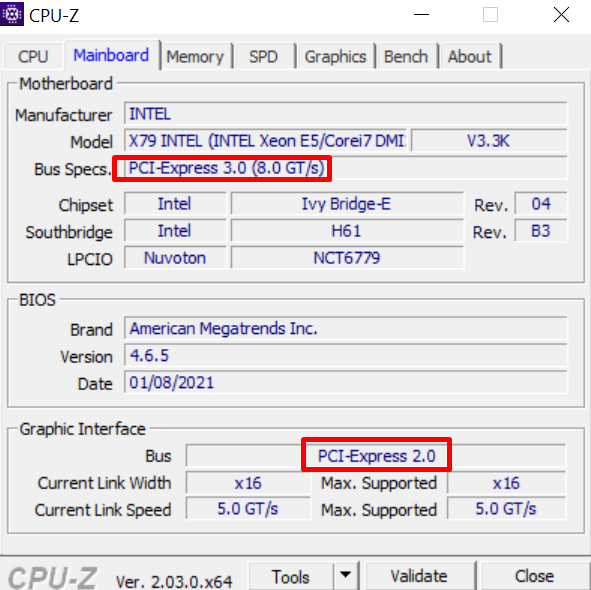Open the About tab

(470, 57)
